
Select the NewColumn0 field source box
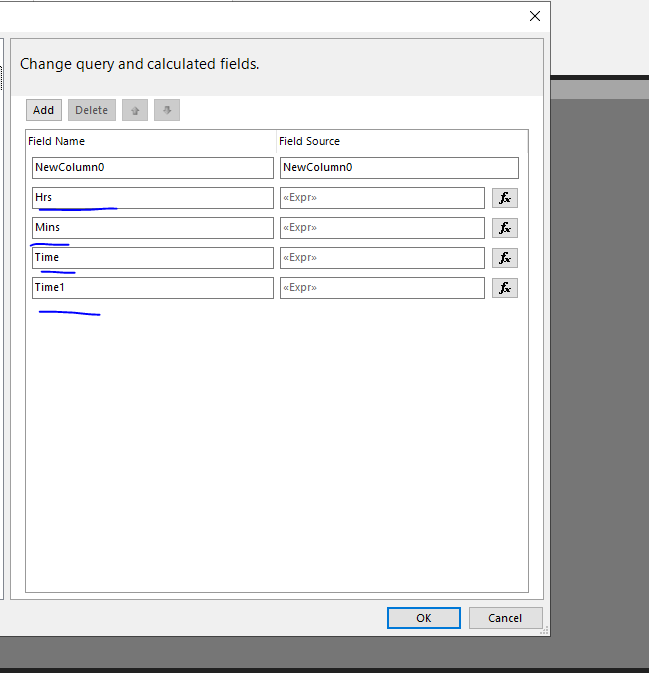(x=399, y=168)
